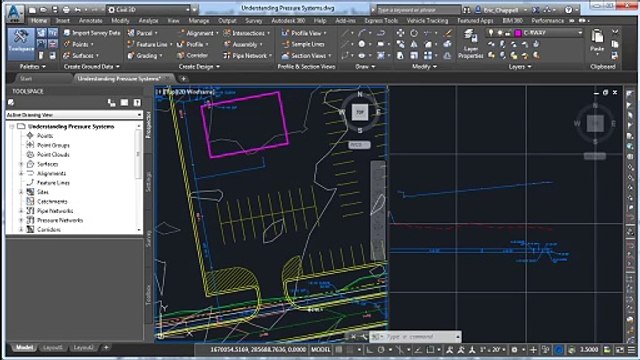Toggle polar tracking in status bar
Image resolution: width=640 pixels, height=360 pixels.
381,349
